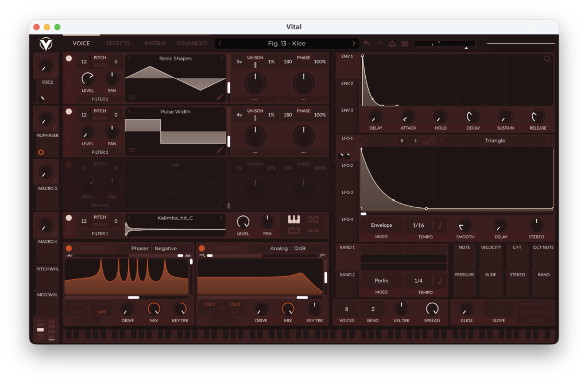Click the sampler random phase shuffle icon
The image size is (588, 383).
click(313, 219)
